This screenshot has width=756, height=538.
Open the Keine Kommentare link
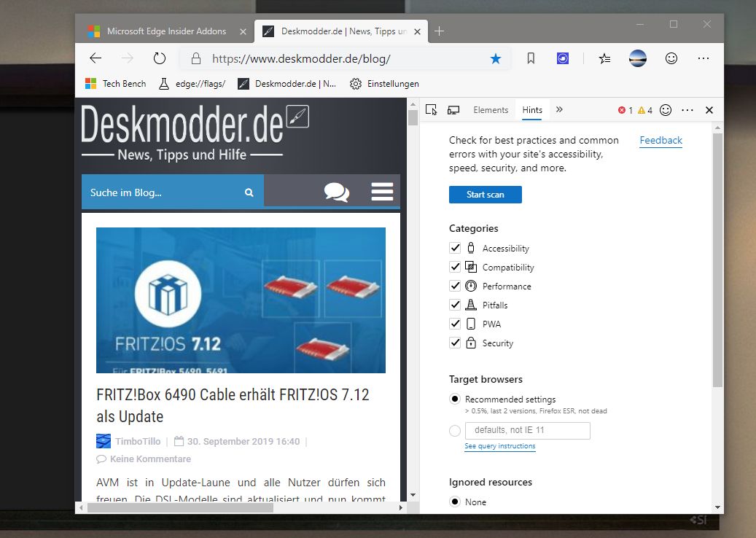pyautogui.click(x=150, y=459)
